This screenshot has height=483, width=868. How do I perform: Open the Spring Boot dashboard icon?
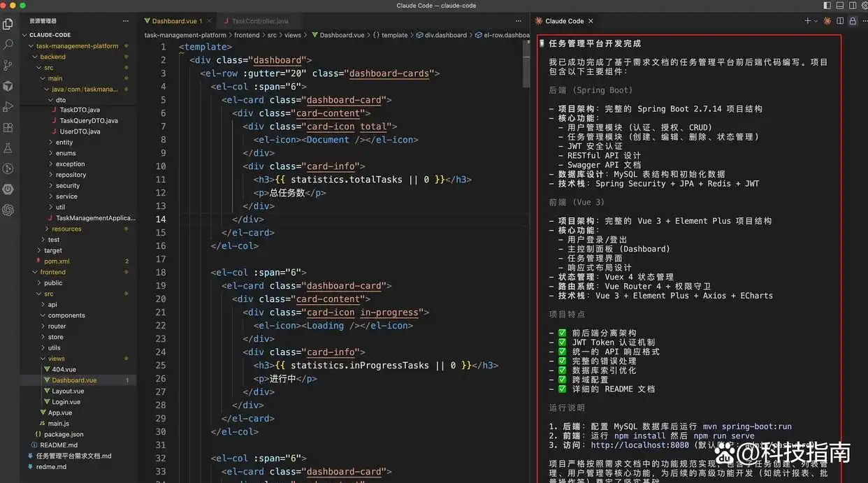click(x=8, y=189)
